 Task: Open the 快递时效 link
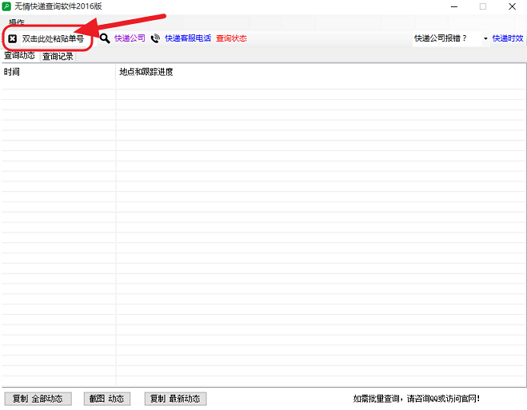(x=508, y=38)
